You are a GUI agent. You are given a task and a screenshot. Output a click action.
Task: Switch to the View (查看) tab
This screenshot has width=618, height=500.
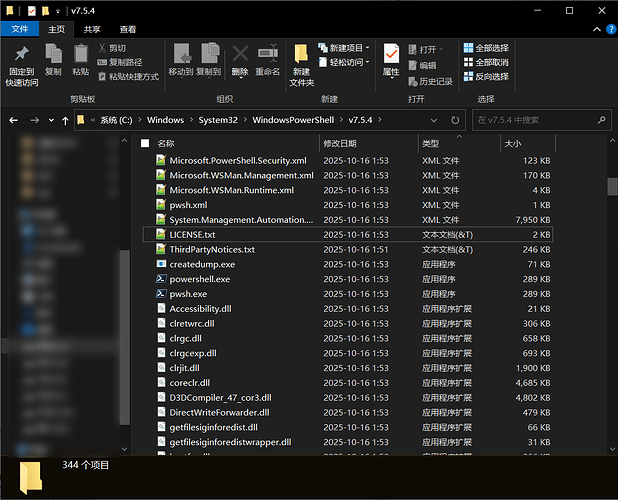(128, 30)
